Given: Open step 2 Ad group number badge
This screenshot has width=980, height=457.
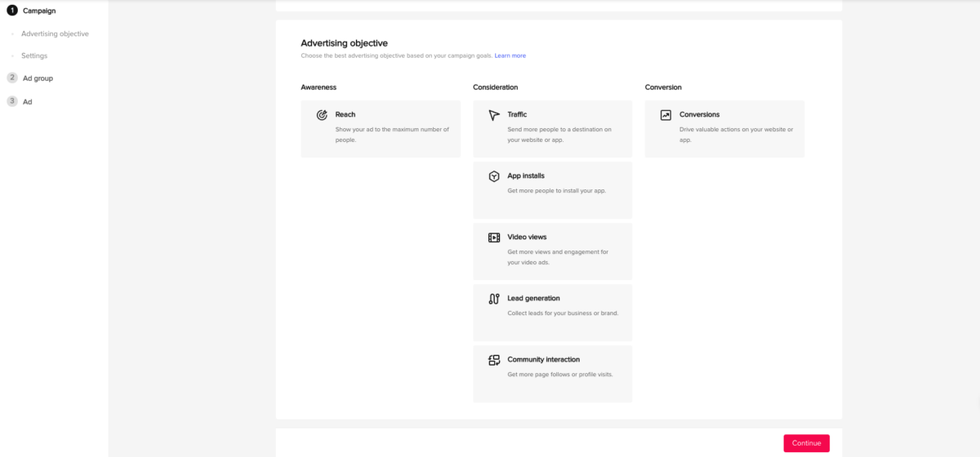Looking at the screenshot, I should (x=11, y=78).
